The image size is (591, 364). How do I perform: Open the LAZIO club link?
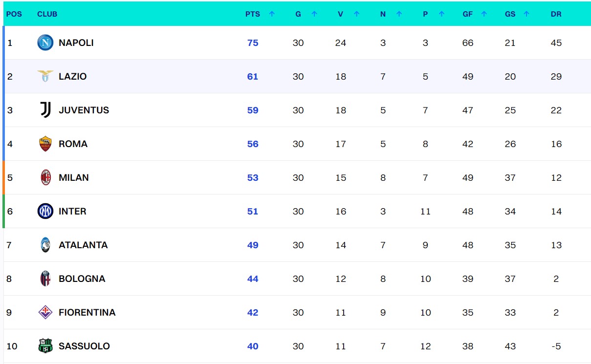click(73, 76)
